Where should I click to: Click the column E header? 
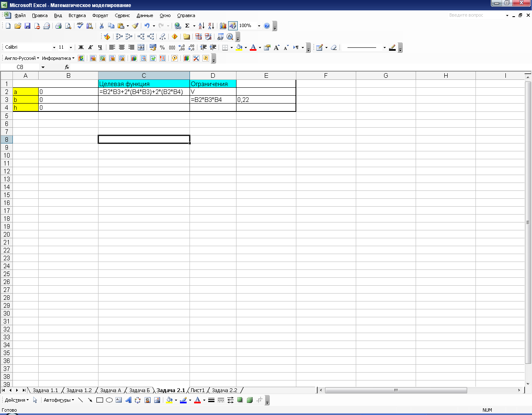coord(266,75)
